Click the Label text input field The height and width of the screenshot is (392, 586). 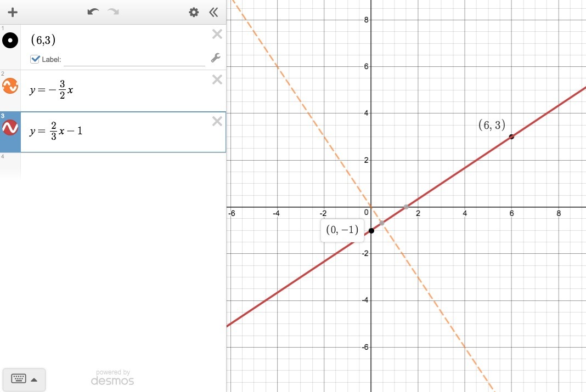(134, 60)
